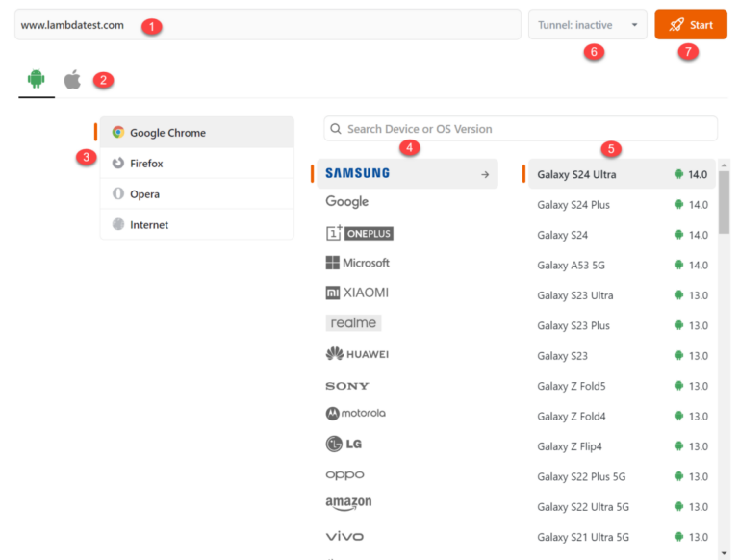Pick Galaxy A53 5G from list
The image size is (739, 560).
point(571,265)
